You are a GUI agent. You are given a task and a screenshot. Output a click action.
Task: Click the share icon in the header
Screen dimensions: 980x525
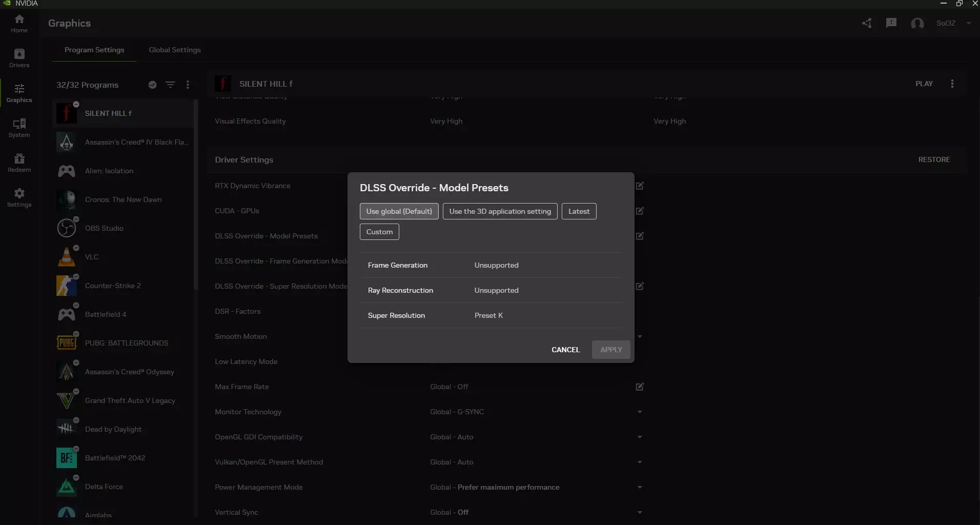867,23
